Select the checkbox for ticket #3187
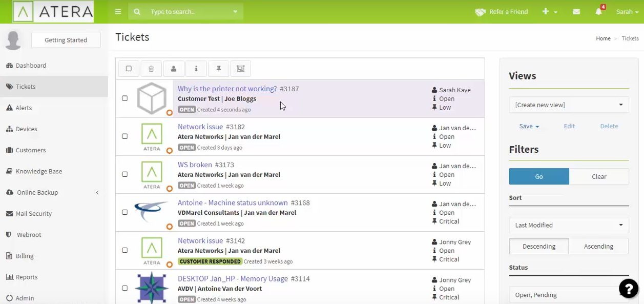 124,98
